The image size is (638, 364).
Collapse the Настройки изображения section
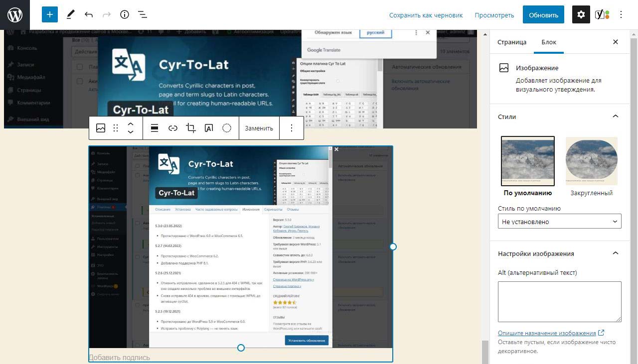pos(615,253)
